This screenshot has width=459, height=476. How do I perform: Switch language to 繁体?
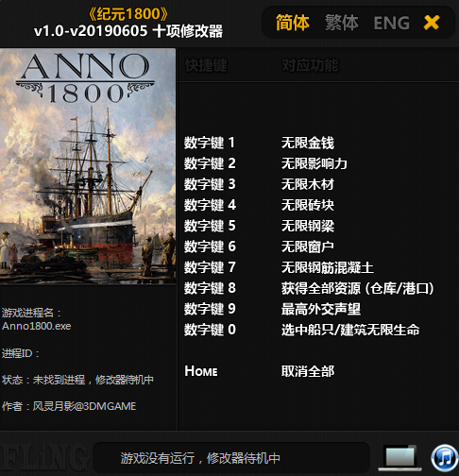tap(342, 23)
